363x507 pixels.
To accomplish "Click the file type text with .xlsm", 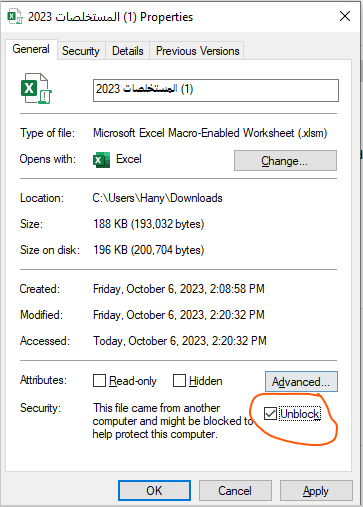I will (x=210, y=133).
